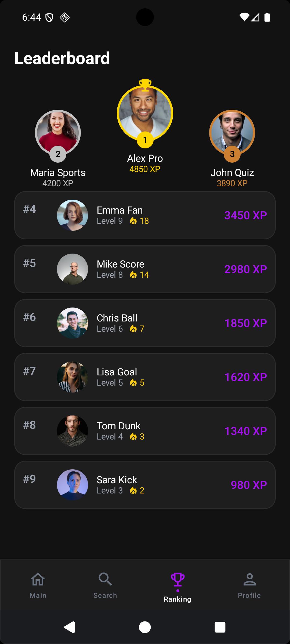Tap the bronze number 3 rank badge
This screenshot has height=644, width=290.
(232, 154)
